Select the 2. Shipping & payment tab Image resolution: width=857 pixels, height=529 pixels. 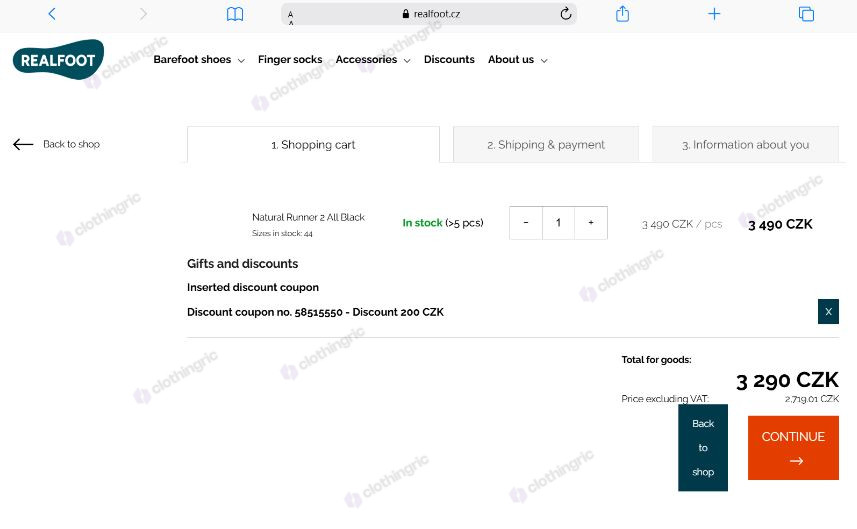[546, 145]
